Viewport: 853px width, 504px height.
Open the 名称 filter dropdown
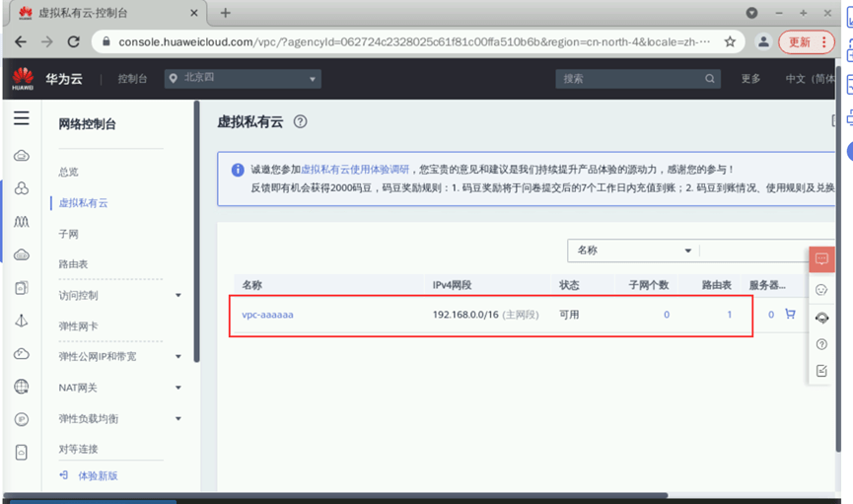coord(633,251)
